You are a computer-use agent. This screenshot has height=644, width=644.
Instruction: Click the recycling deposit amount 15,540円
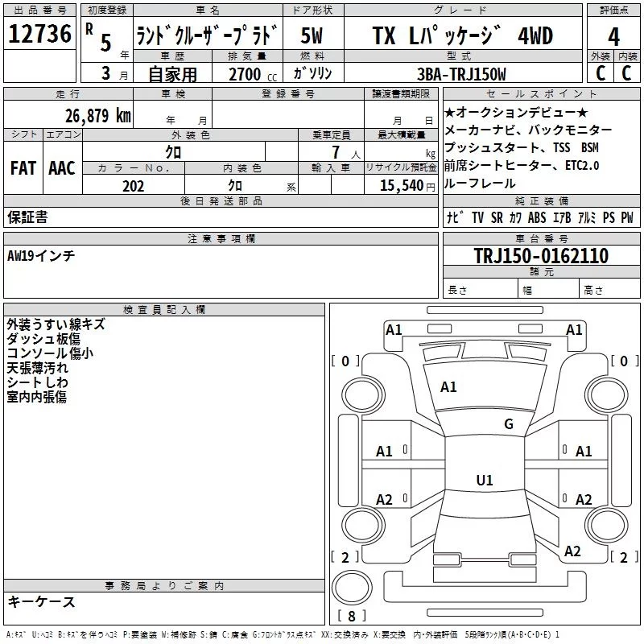click(x=400, y=186)
